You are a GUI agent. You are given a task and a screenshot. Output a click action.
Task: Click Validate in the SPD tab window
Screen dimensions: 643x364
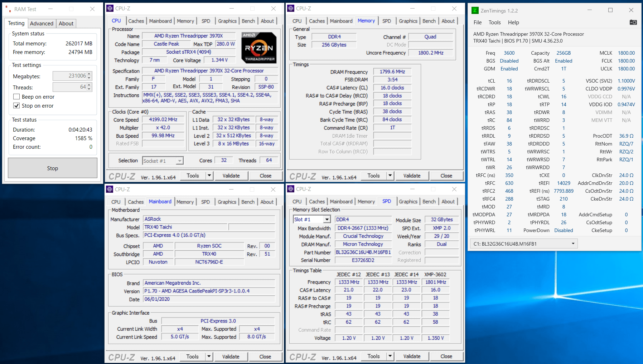point(412,356)
